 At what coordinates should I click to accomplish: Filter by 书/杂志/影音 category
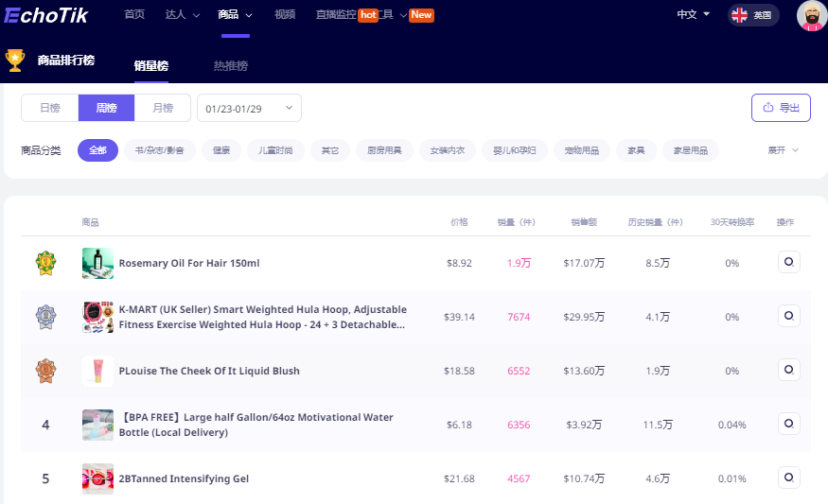(160, 150)
